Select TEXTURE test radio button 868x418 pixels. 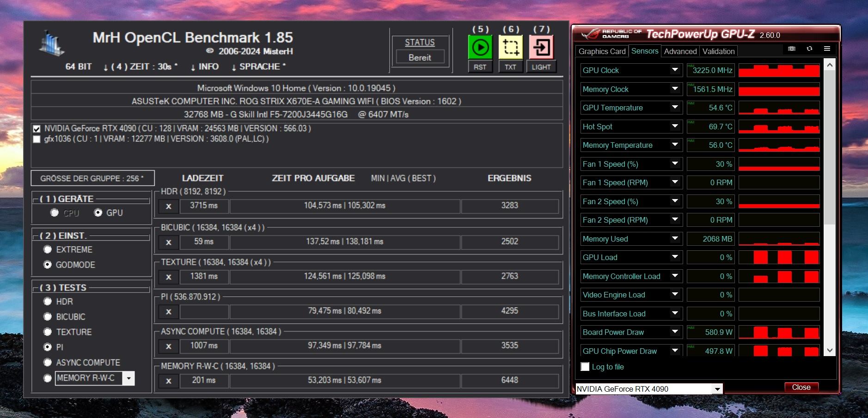click(47, 332)
